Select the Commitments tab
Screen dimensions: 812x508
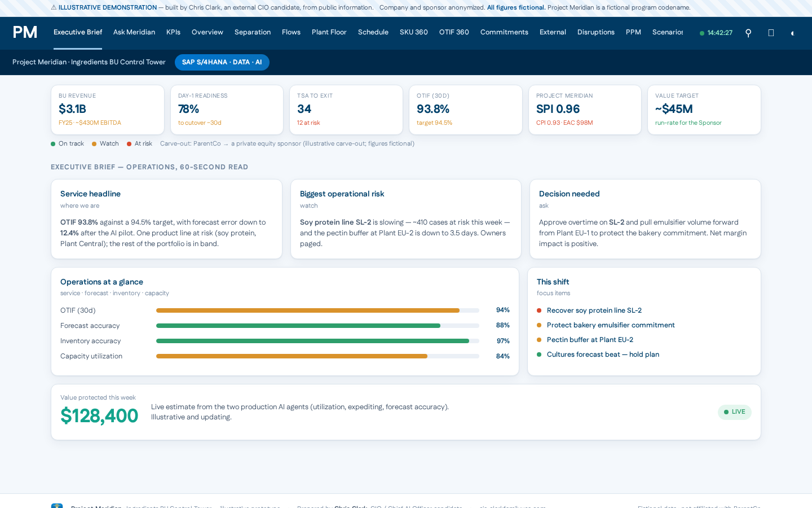pyautogui.click(x=504, y=32)
